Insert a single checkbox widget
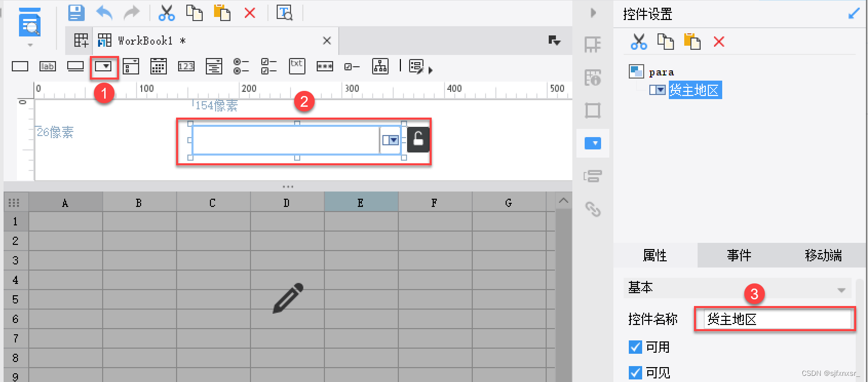The height and width of the screenshot is (382, 868). pos(352,66)
